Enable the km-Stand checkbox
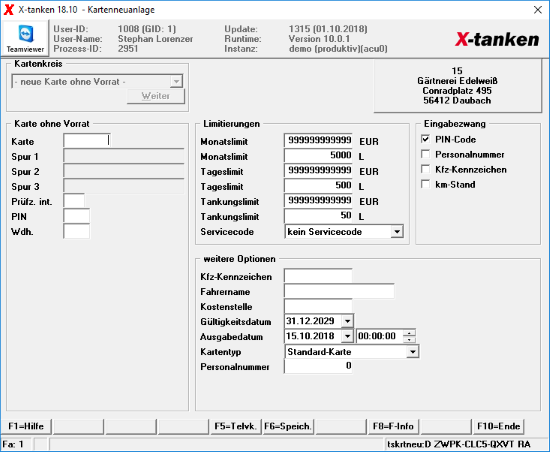 point(425,184)
